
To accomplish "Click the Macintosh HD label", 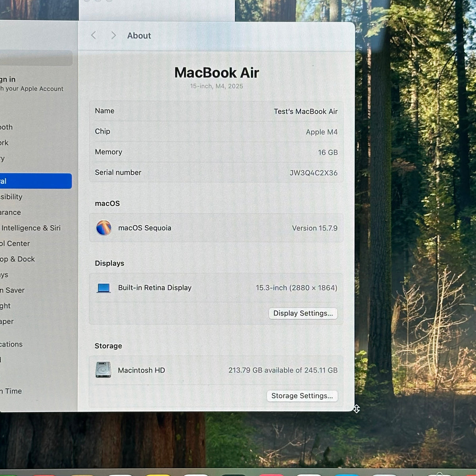I will [141, 370].
